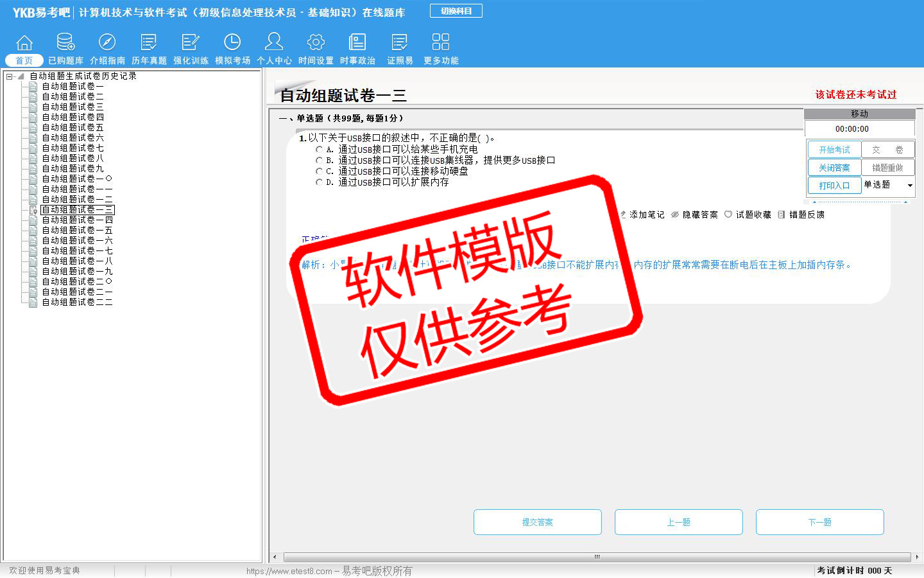
Task: Select 自动组题试卷一四 in the tree
Action: click(x=77, y=220)
